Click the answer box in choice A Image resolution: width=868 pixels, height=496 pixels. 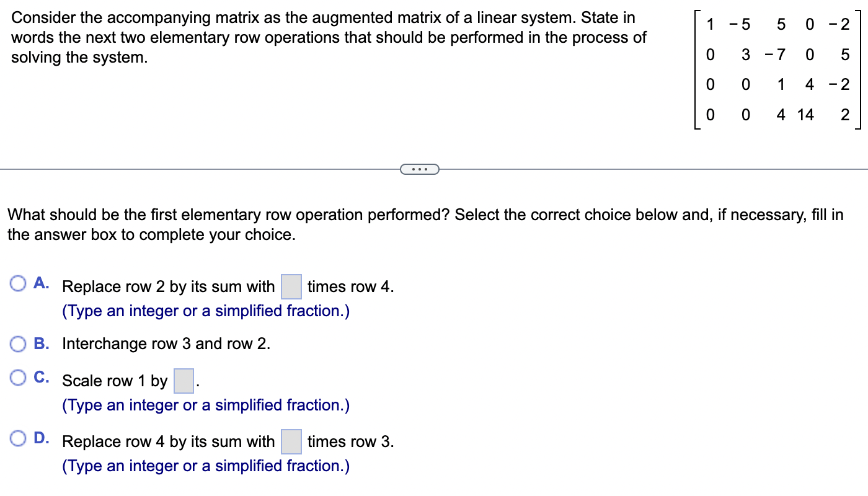pyautogui.click(x=291, y=286)
